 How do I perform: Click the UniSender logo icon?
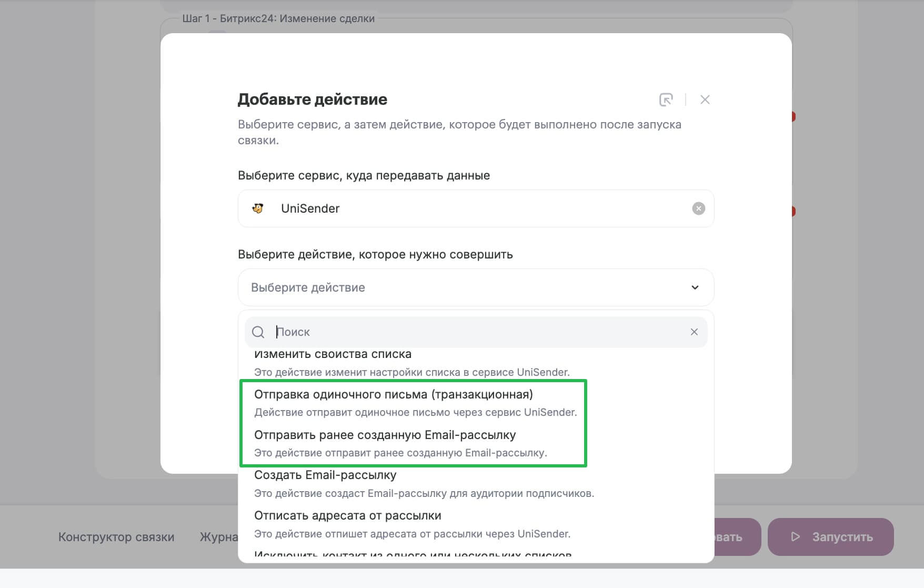(257, 208)
